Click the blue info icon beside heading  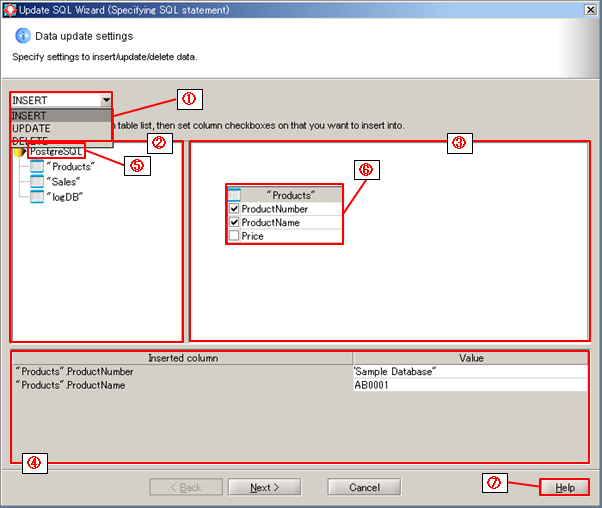tap(23, 36)
